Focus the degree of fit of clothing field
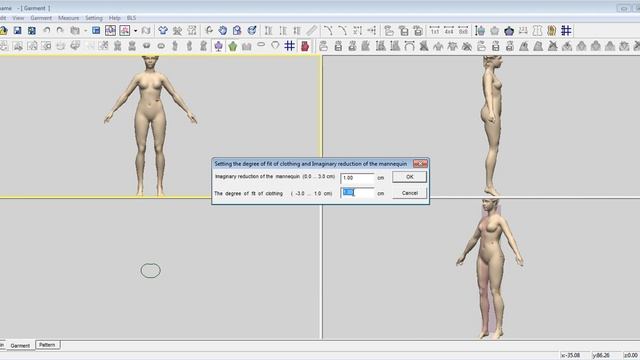 coord(357,193)
